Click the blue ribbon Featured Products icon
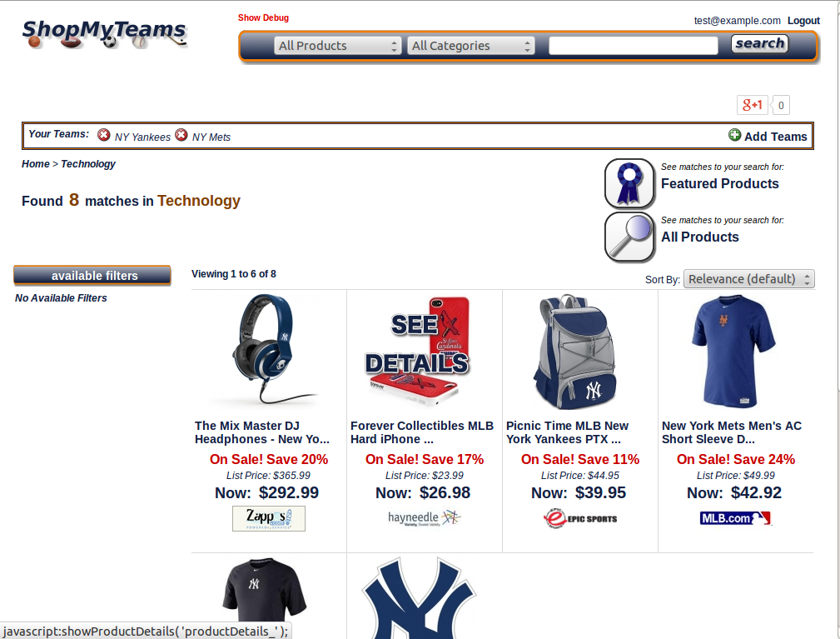This screenshot has width=840, height=639. (629, 183)
